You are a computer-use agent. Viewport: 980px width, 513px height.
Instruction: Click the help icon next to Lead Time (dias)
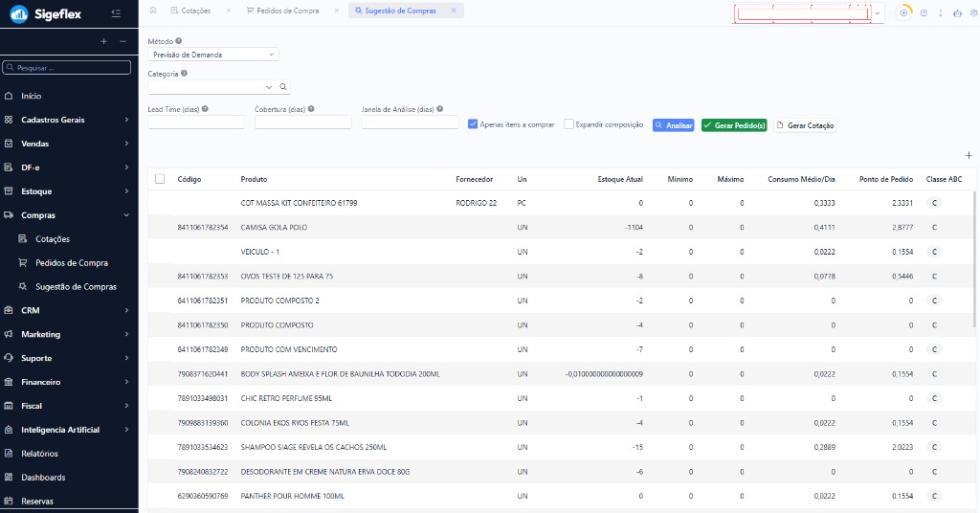click(205, 109)
